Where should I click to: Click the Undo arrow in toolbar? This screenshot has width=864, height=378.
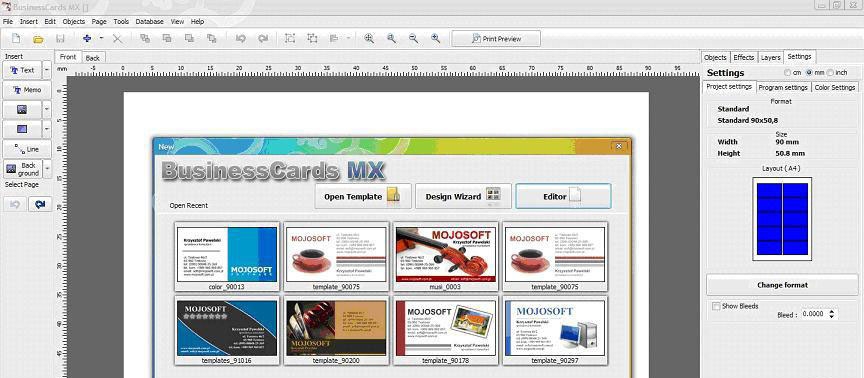tap(240, 39)
